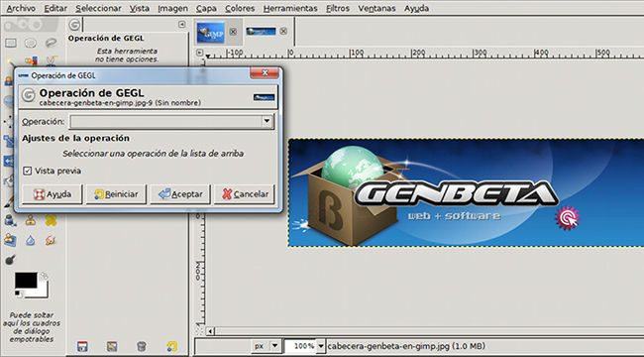Close the Operación de GEGL dialog

coord(265,73)
